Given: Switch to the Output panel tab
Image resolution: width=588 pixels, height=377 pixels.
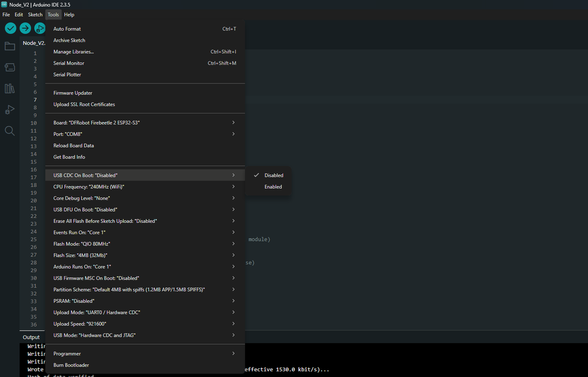Looking at the screenshot, I should point(31,337).
